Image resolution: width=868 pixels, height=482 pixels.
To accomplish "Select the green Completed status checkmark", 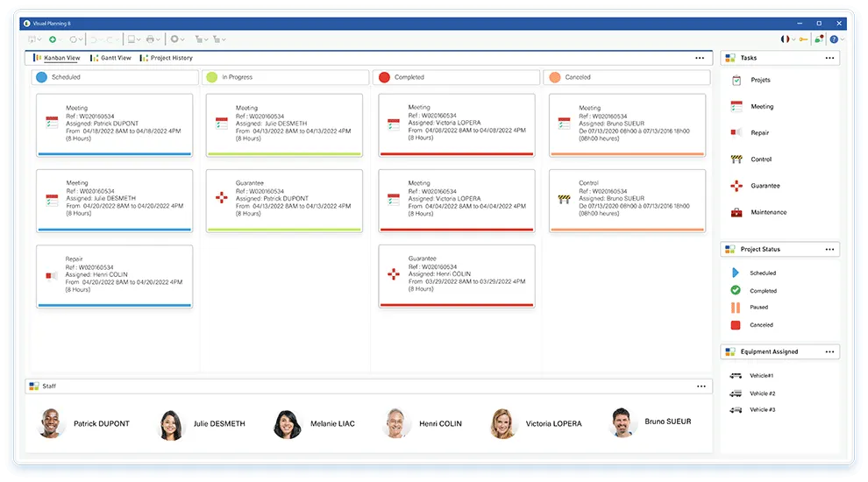I will [x=736, y=290].
